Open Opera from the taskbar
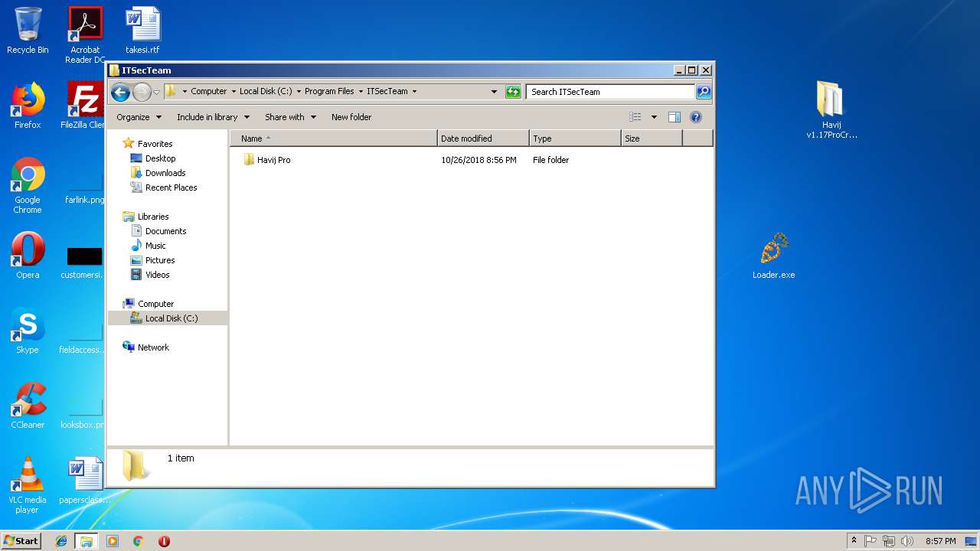The image size is (980, 551). click(x=164, y=541)
